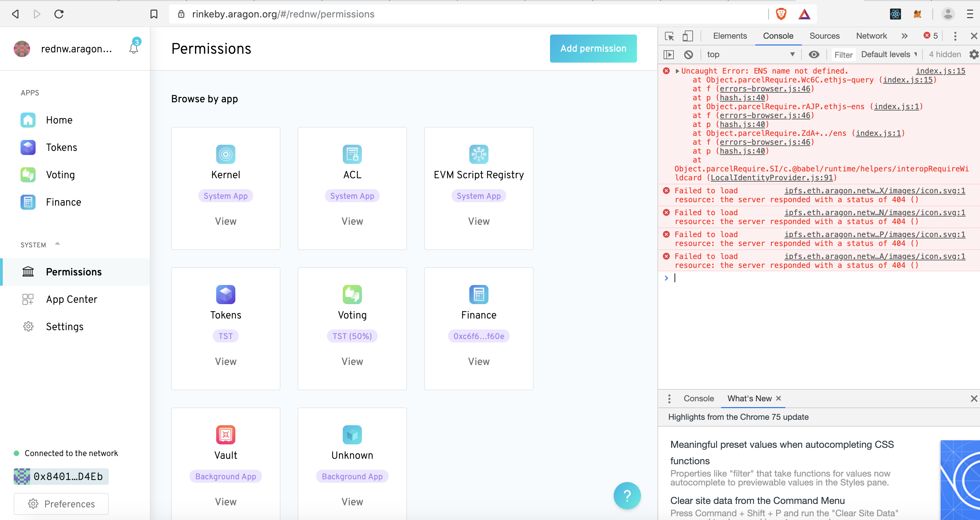Viewport: 980px width, 520px height.
Task: Clear the console using the clear icon
Action: coord(689,54)
